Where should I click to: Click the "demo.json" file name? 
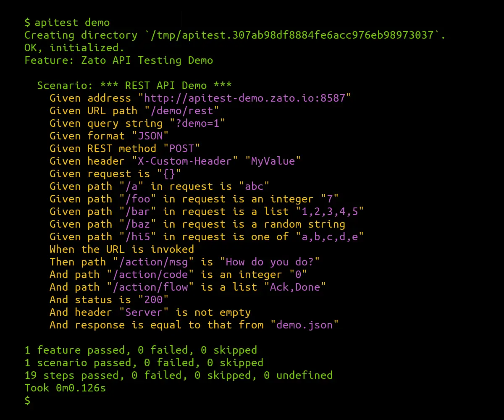[x=304, y=325]
